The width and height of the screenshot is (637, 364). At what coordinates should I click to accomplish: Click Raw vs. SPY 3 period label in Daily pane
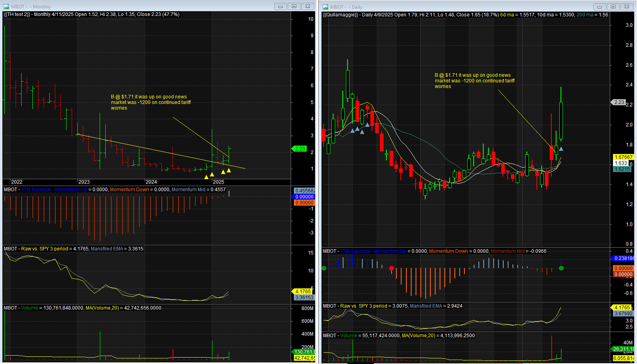tap(364, 306)
